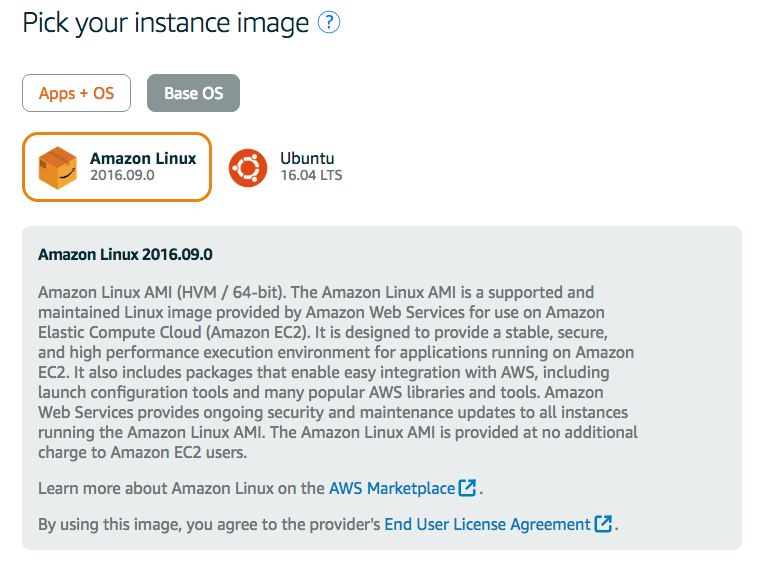This screenshot has height=565, width=759.
Task: Click the 2016.09.0 version under Amazon Linux
Action: tap(122, 175)
